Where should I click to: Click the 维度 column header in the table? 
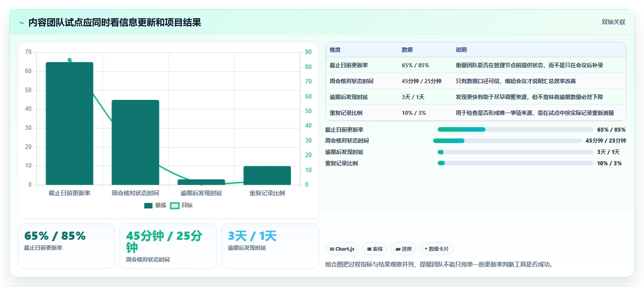pos(335,50)
